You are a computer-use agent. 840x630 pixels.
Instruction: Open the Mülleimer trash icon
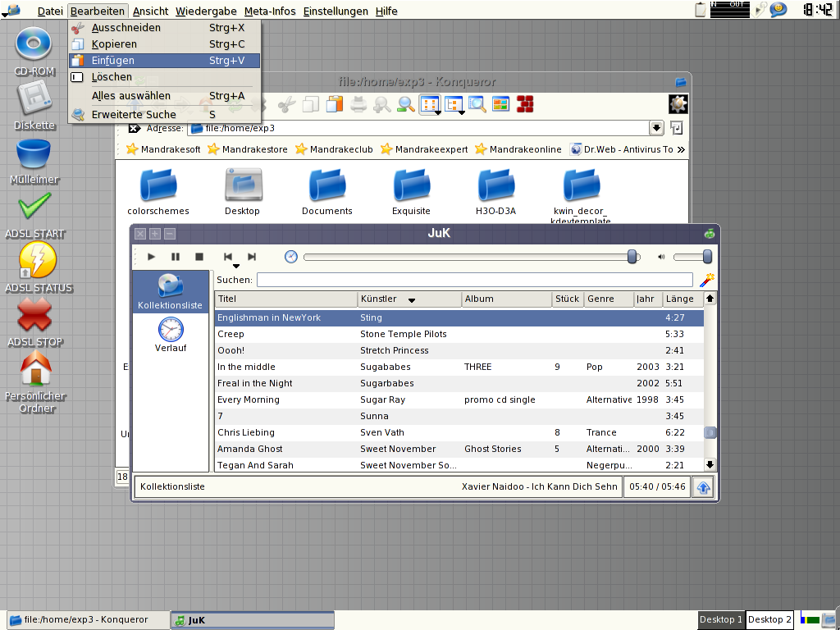coord(34,162)
